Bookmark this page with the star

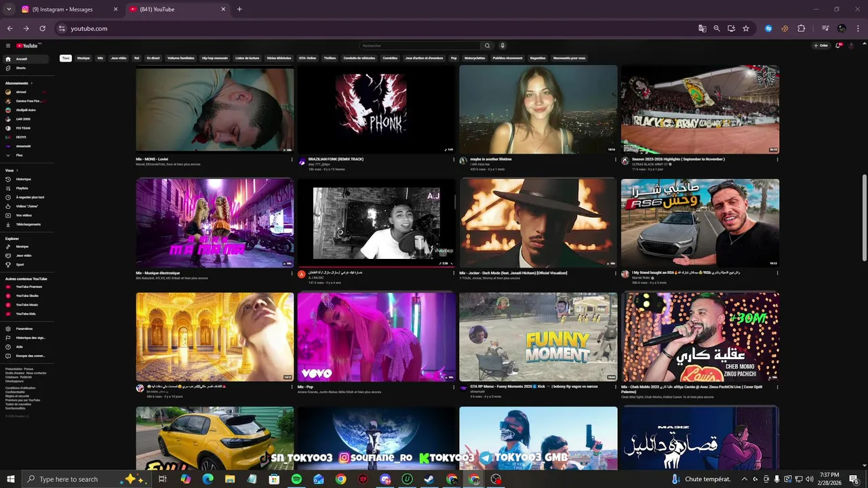[746, 28]
